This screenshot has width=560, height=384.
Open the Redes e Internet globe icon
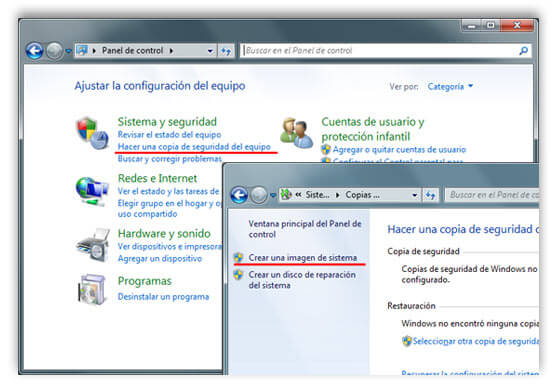click(x=92, y=191)
